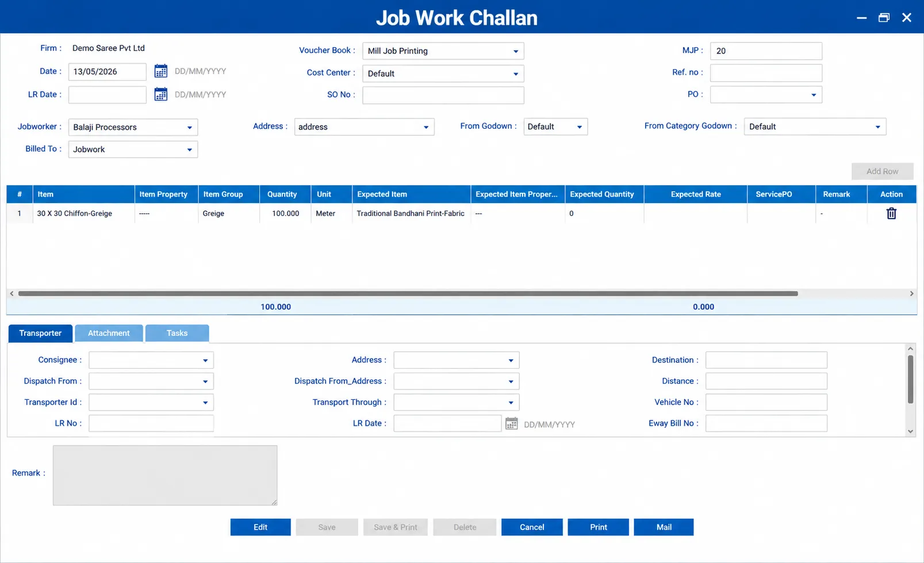Open the top LR Date calendar icon
The image size is (924, 563).
161,94
